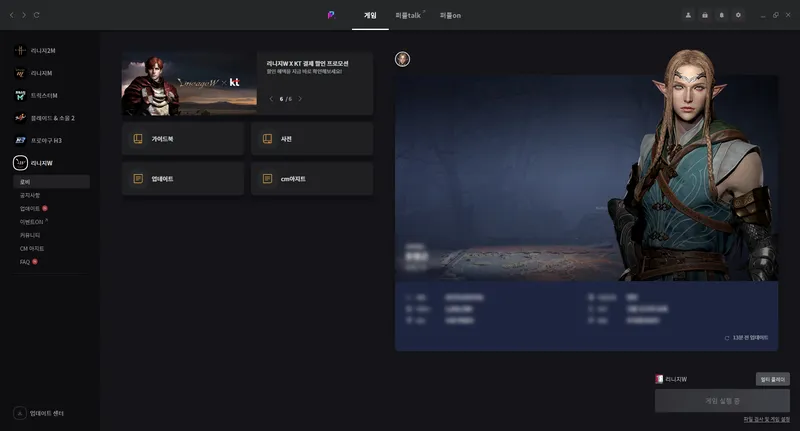Open the 업데이트 card with note icon

pos(183,179)
